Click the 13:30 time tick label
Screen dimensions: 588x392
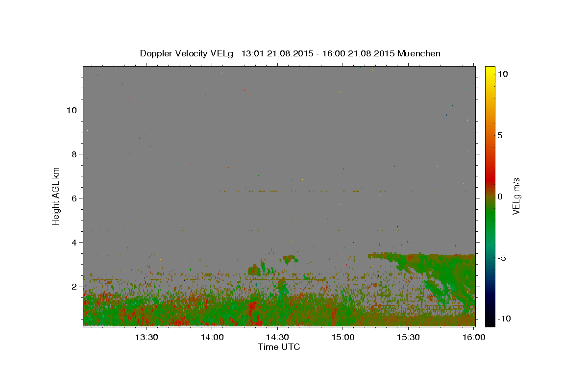tap(147, 337)
